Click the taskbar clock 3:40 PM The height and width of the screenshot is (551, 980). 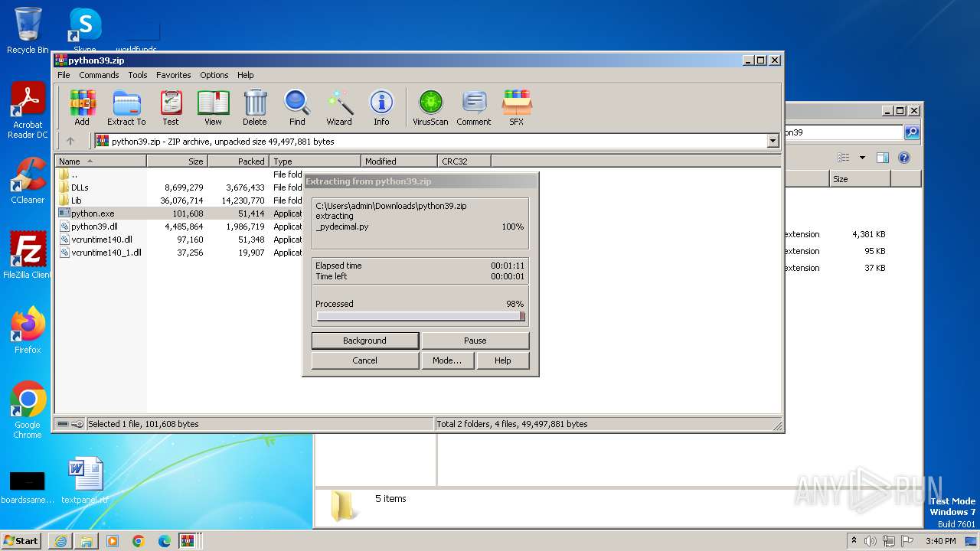(x=940, y=541)
